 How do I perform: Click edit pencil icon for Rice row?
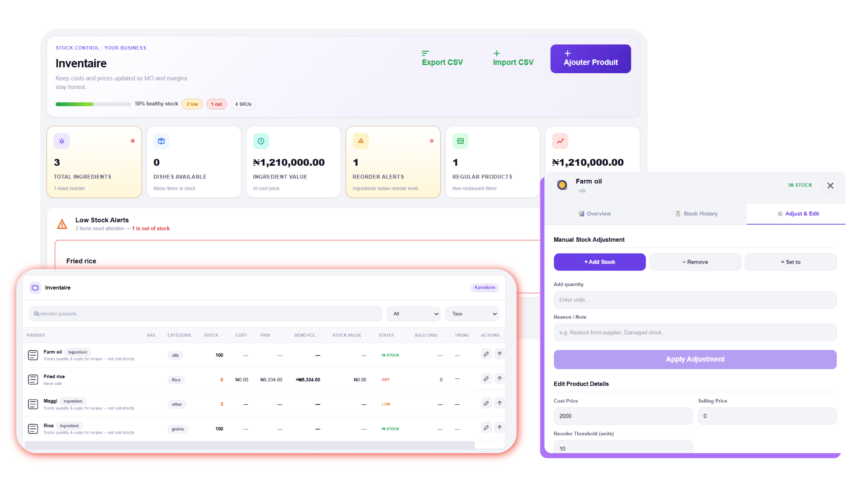coord(486,427)
